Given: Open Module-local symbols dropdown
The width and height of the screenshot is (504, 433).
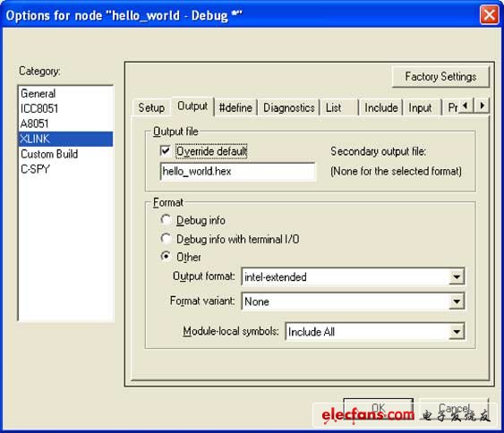Looking at the screenshot, I should (x=457, y=332).
